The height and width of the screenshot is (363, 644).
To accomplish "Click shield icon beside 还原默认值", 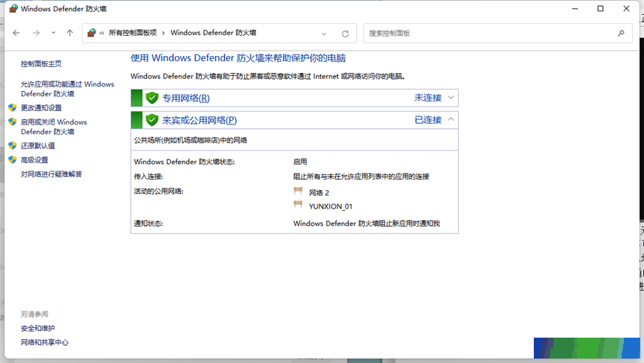I will tap(13, 145).
